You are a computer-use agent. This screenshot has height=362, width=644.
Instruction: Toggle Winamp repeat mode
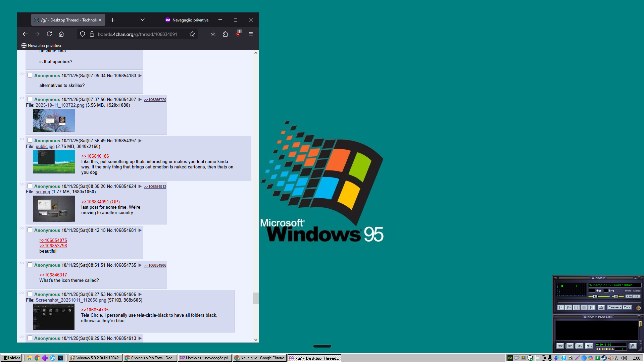[x=627, y=307]
